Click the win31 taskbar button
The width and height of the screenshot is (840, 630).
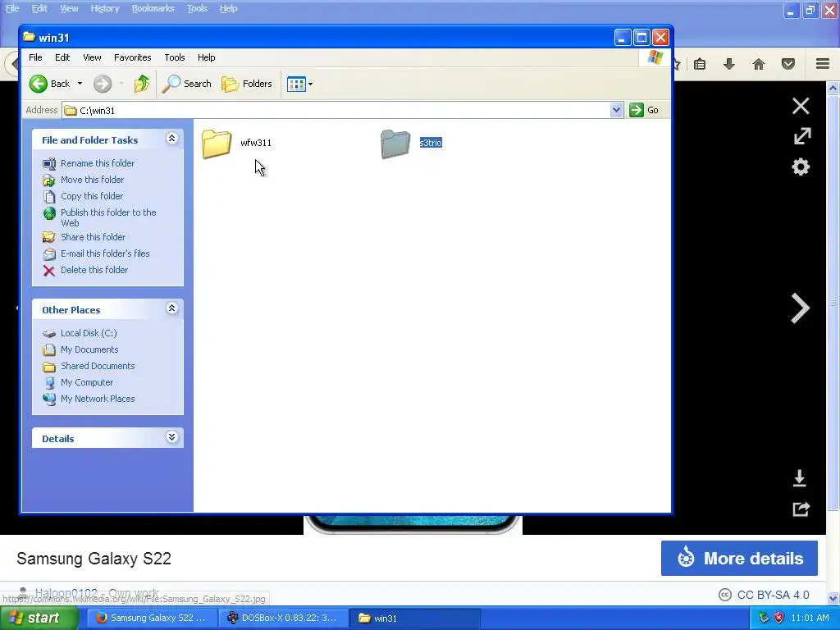click(x=414, y=619)
